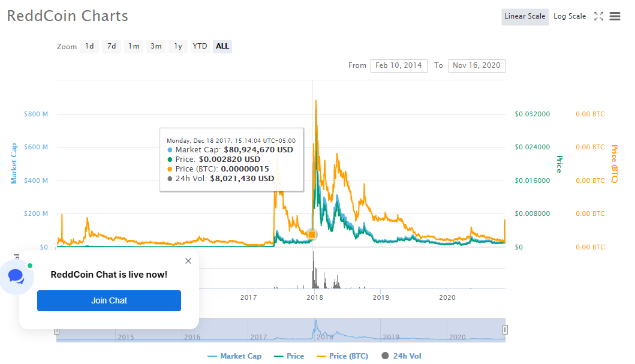Edit the From date field
Screen dimensions: 635x364
(399, 65)
